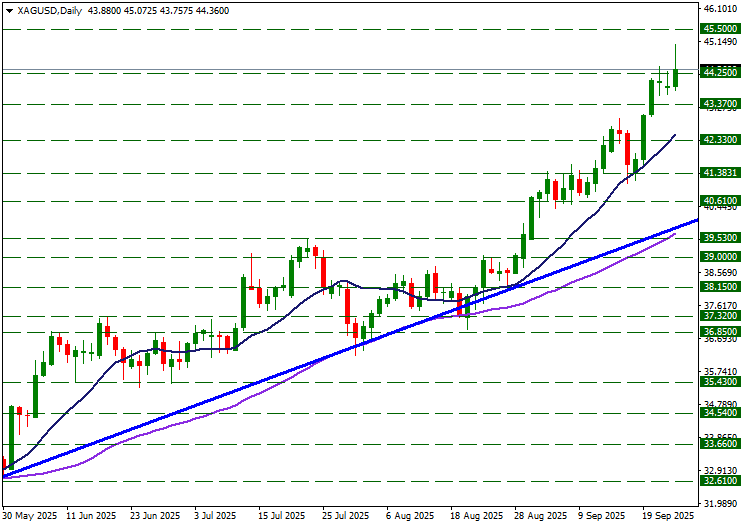Select the 38.1500 price level tag
The width and height of the screenshot is (744, 527).
721,287
